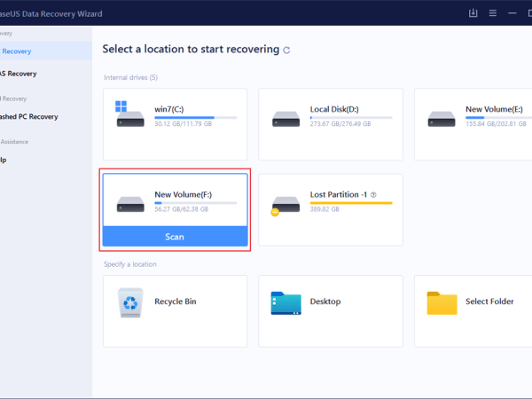
Task: Open the import session icon in title bar
Action: [x=473, y=13]
